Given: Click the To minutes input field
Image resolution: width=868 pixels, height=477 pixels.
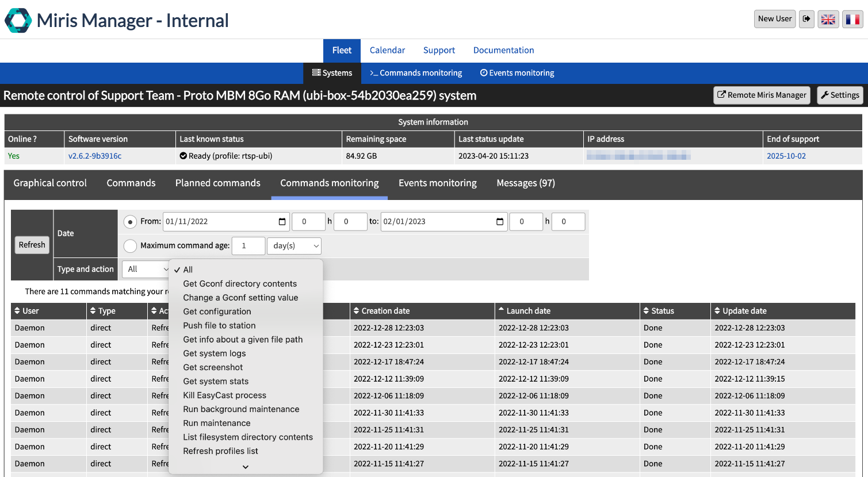Looking at the screenshot, I should pyautogui.click(x=568, y=222).
